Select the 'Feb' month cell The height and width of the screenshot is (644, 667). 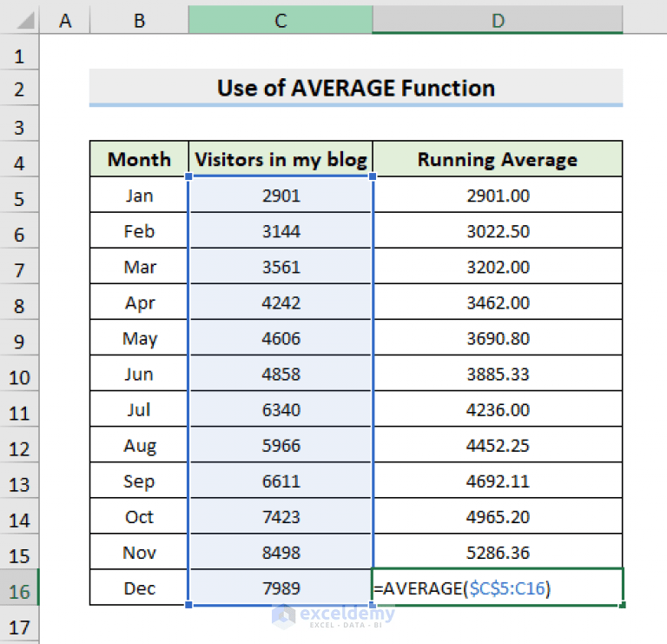(x=139, y=230)
